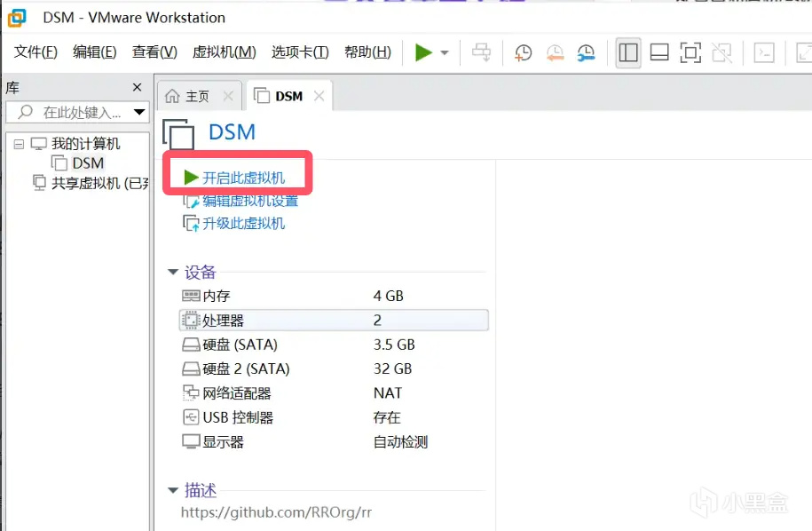Open the 选项卡(T) menu

[x=300, y=52]
